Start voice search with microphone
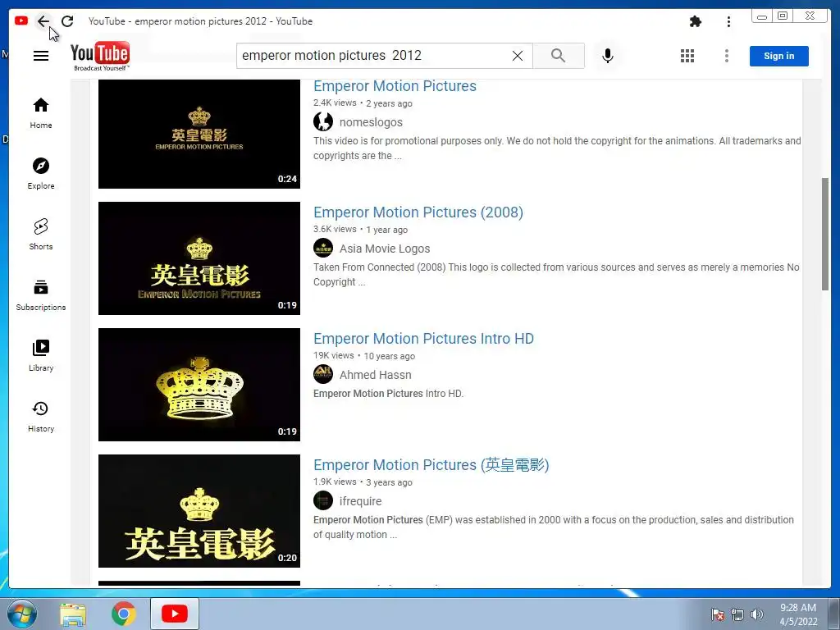Viewport: 840px width, 630px height. coord(608,56)
